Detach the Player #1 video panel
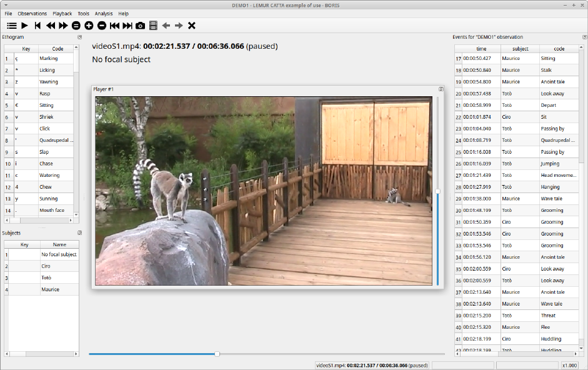Screen dimensions: 588x370 (441, 89)
